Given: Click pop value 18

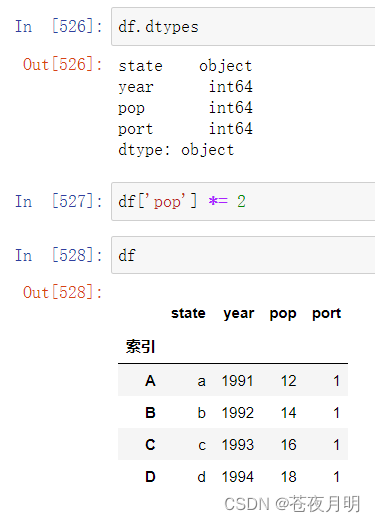Looking at the screenshot, I should click(x=288, y=477).
